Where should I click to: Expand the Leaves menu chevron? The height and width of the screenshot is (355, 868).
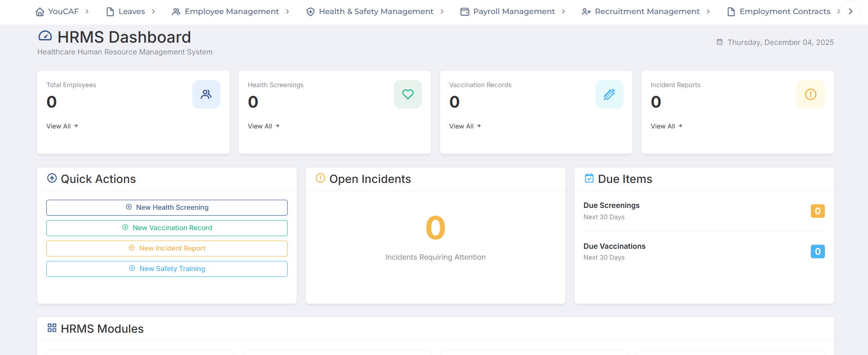153,12
